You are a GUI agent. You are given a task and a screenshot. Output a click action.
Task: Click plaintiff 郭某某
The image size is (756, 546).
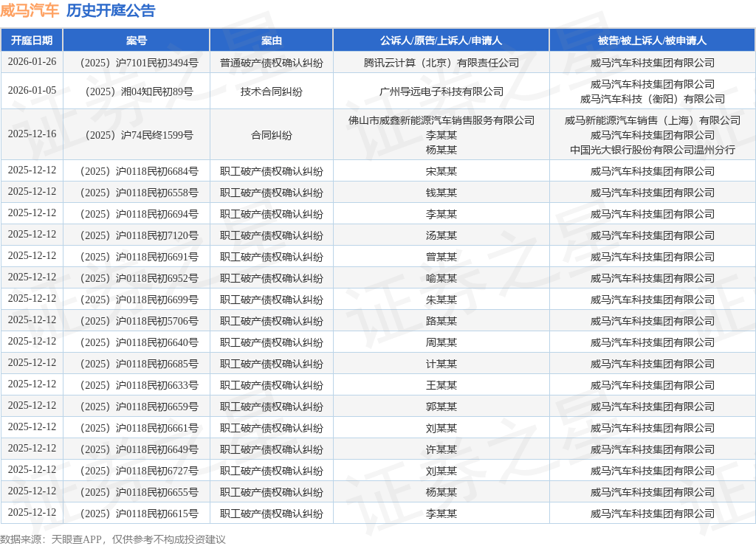point(441,407)
